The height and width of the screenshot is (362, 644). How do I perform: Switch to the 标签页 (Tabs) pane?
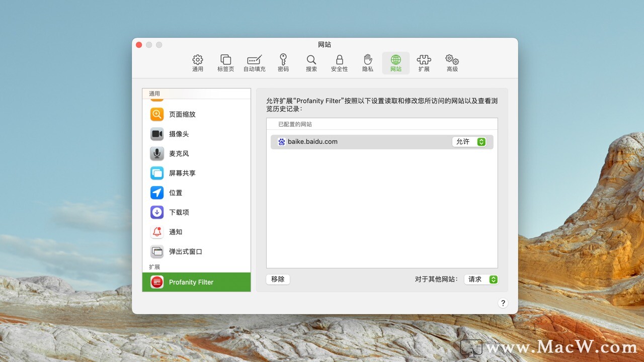(x=226, y=63)
